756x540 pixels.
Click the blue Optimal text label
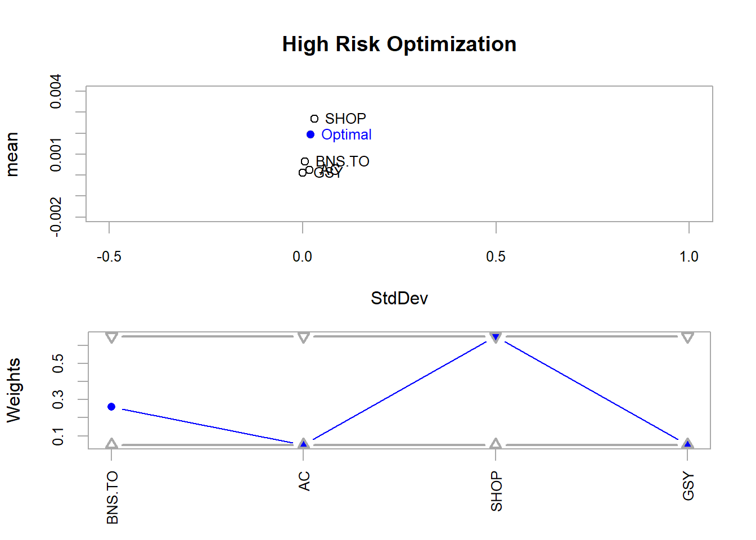(346, 135)
